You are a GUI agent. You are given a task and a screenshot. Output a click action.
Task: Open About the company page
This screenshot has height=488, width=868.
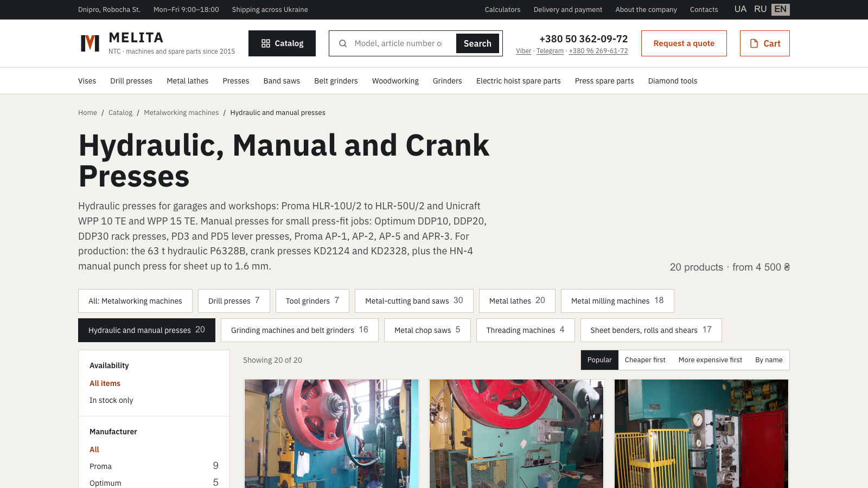pyautogui.click(x=646, y=10)
